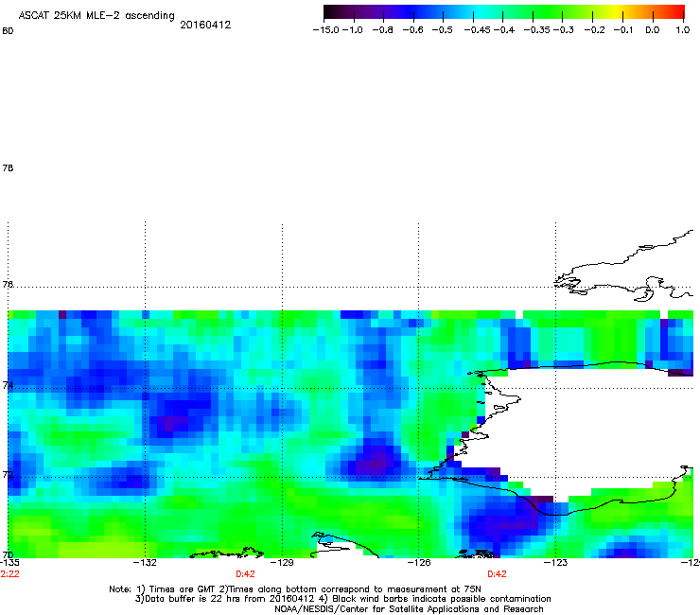Click the red 0:42 time label between -126 and -123
Screen dimensions: 700x615
[497, 574]
